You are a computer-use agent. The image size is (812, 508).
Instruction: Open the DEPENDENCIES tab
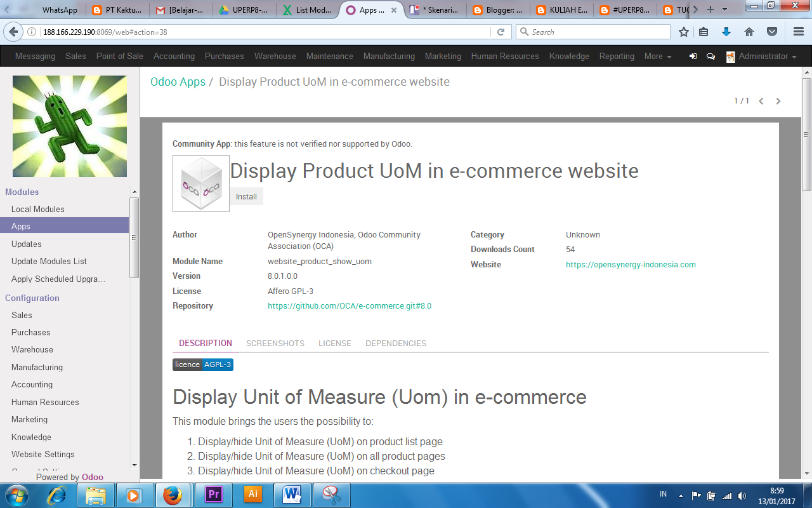pos(396,343)
